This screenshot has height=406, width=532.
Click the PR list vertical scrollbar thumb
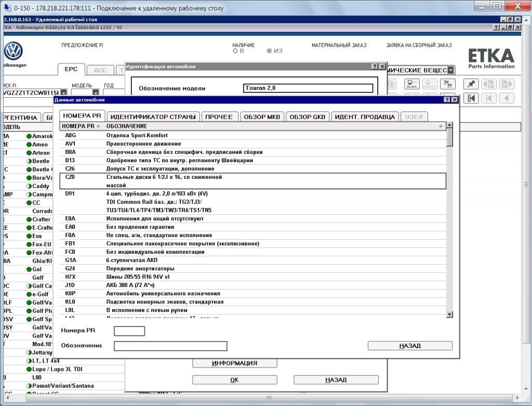(x=449, y=137)
